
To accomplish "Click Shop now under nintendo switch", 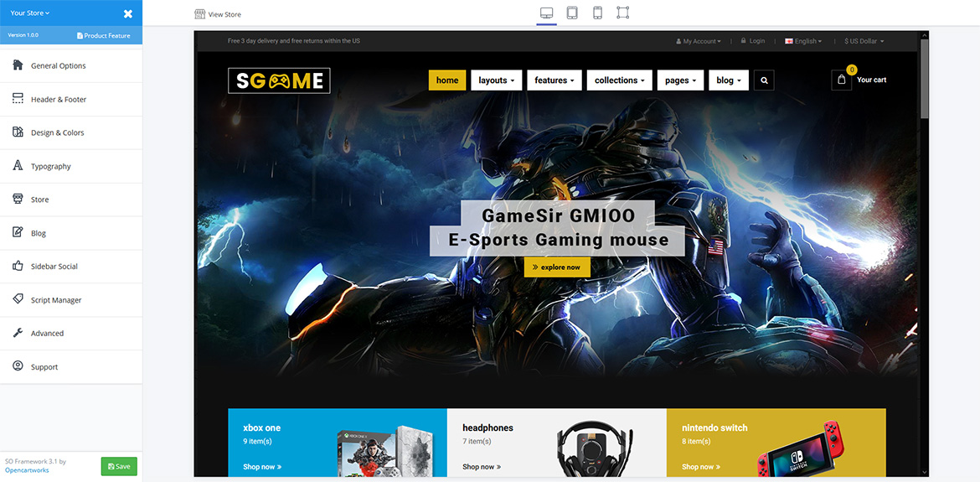I will pyautogui.click(x=700, y=466).
